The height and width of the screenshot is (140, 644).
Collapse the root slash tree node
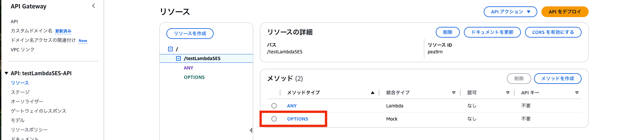tap(170, 49)
